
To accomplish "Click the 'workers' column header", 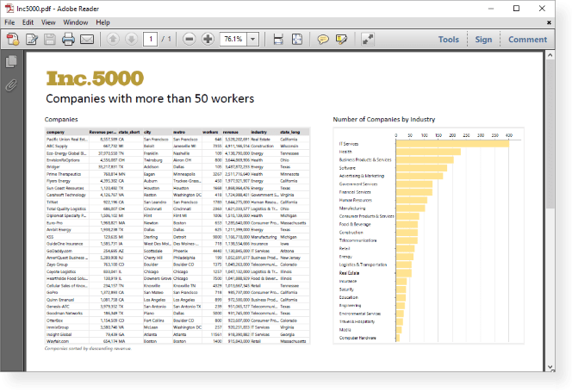I will (210, 132).
